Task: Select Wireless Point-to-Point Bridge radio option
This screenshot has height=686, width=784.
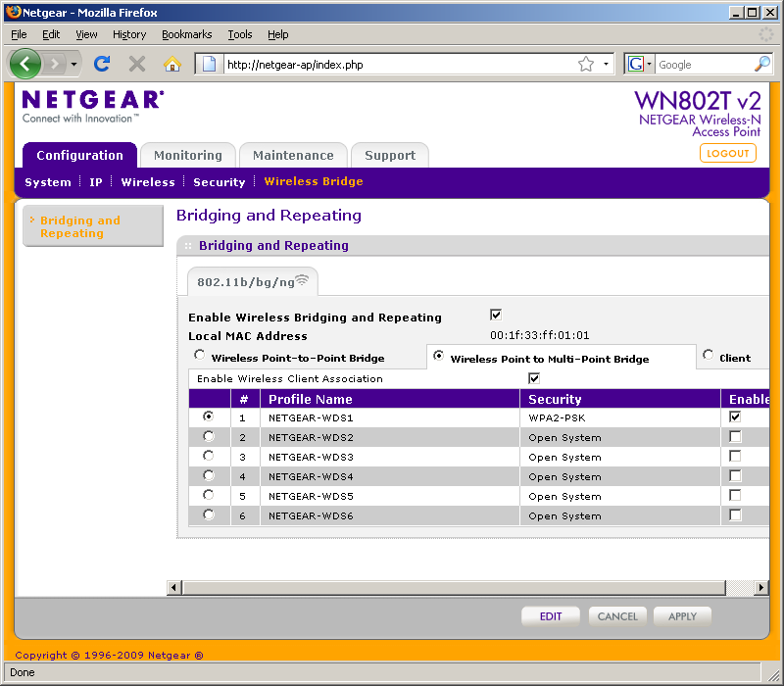Action: pyautogui.click(x=200, y=357)
